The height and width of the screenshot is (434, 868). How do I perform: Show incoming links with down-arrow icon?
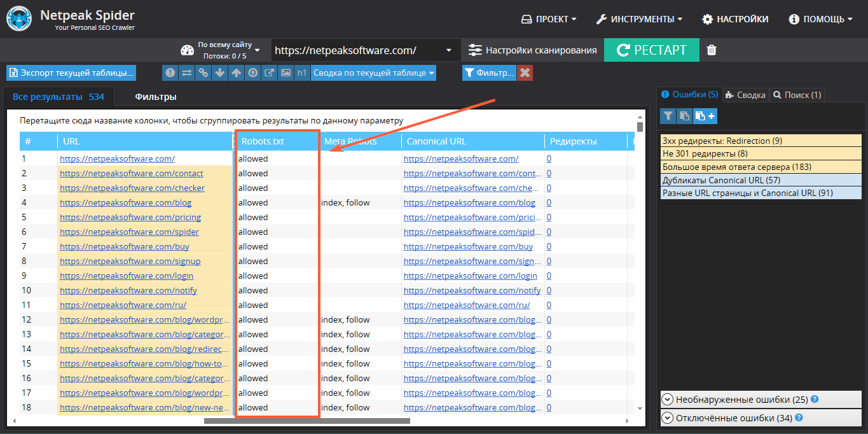[220, 73]
